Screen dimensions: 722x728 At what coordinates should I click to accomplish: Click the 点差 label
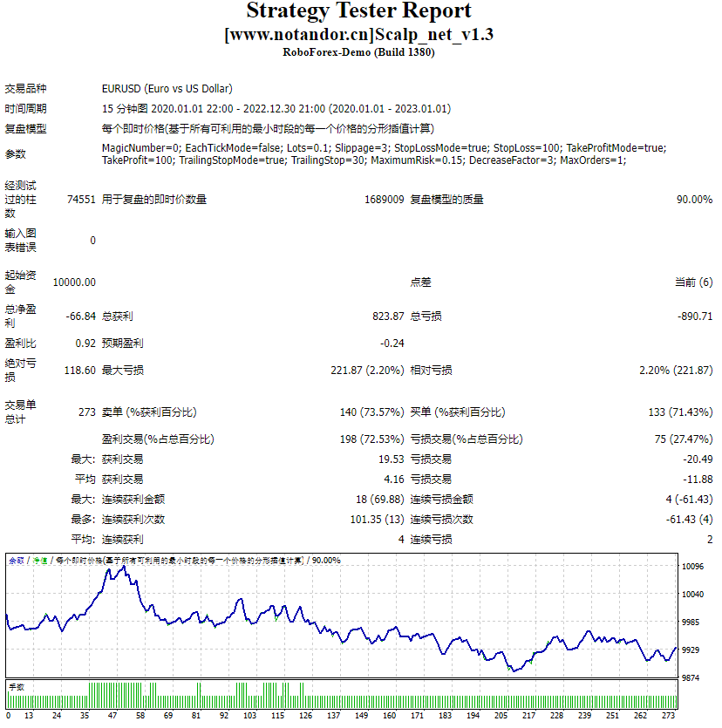[420, 282]
